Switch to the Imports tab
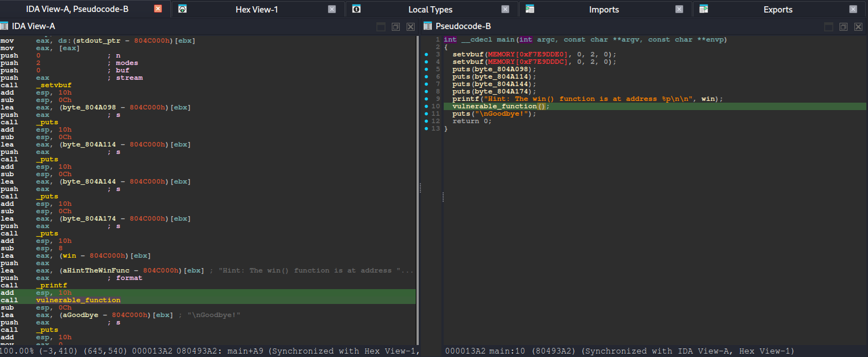868x357 pixels. (x=603, y=9)
